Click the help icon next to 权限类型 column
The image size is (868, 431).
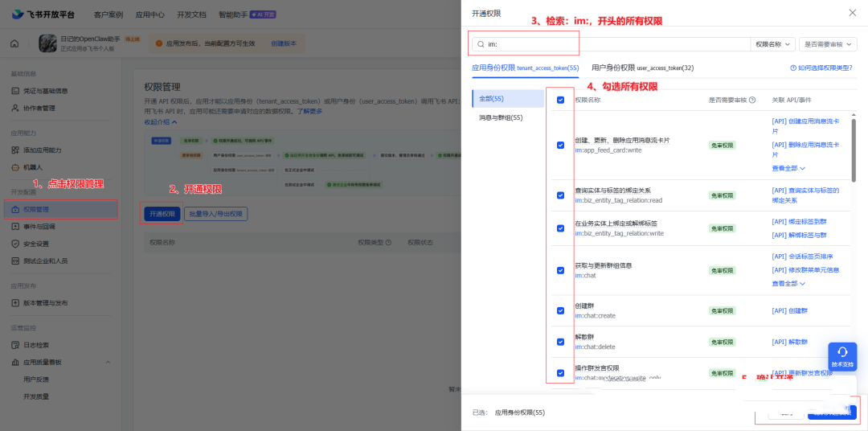(388, 242)
